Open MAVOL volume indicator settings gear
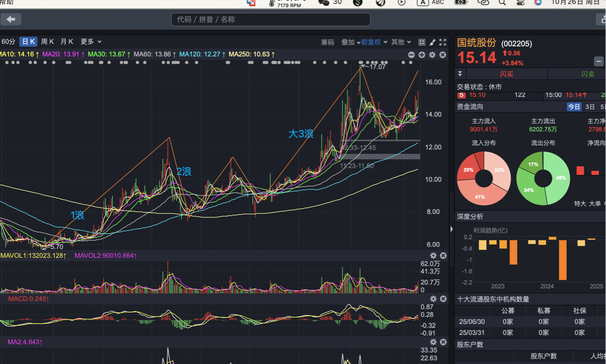The image size is (606, 364). pos(433,255)
